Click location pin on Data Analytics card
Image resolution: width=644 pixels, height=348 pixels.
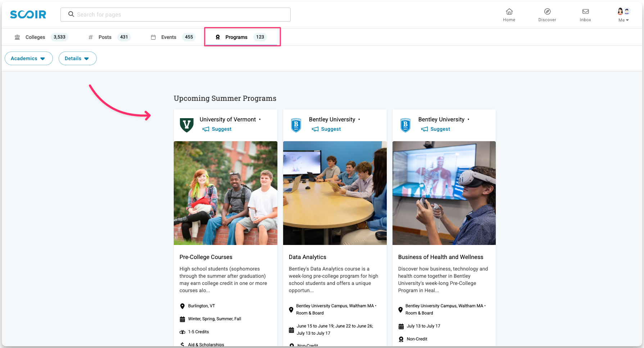291,310
